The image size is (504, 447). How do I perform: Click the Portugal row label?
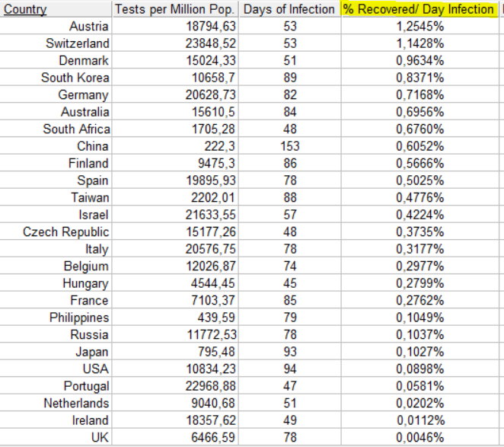(86, 386)
